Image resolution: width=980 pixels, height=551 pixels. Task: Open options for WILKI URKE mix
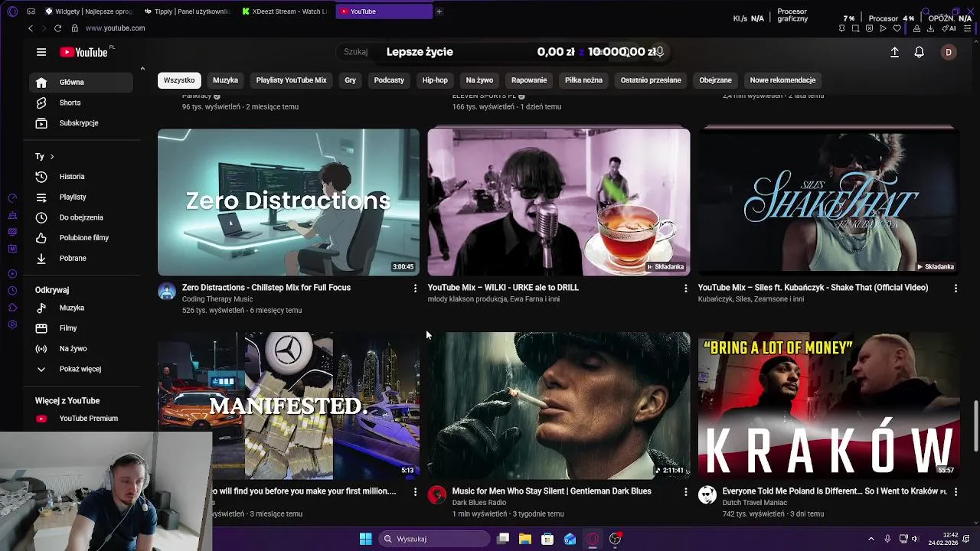(685, 289)
